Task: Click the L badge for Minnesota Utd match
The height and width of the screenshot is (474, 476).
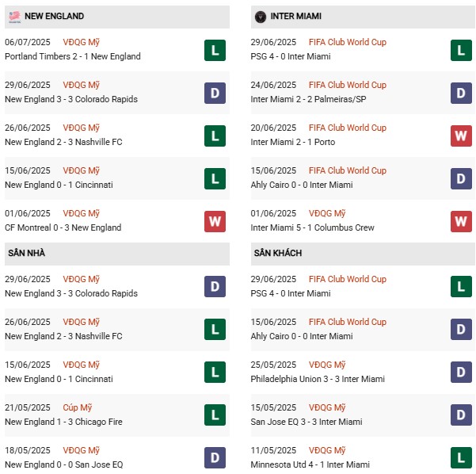Action: click(x=462, y=458)
